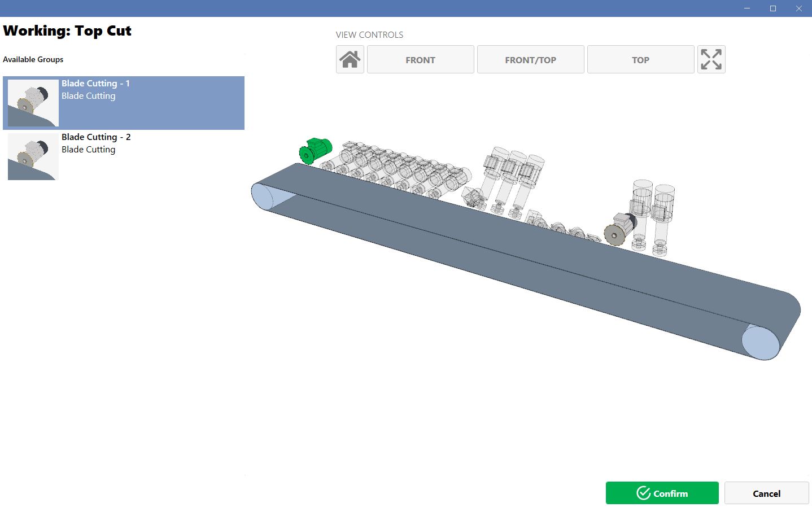812x507 pixels.
Task: Click the Blade Cutting - 2 thumbnail image
Action: [33, 156]
